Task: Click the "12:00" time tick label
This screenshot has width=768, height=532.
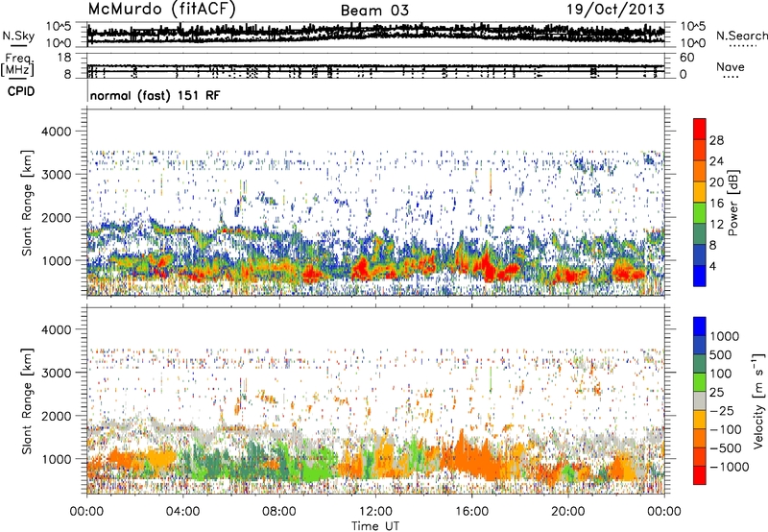Action: pos(375,512)
